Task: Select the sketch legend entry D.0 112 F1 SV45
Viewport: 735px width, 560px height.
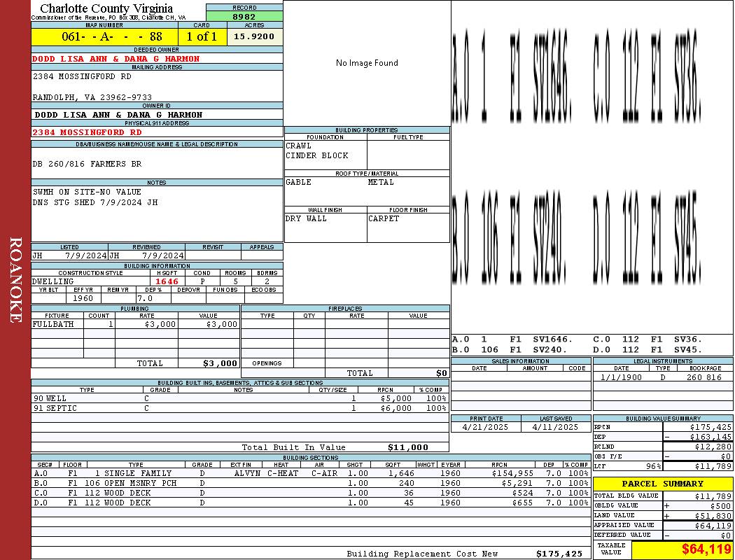Action: (647, 349)
